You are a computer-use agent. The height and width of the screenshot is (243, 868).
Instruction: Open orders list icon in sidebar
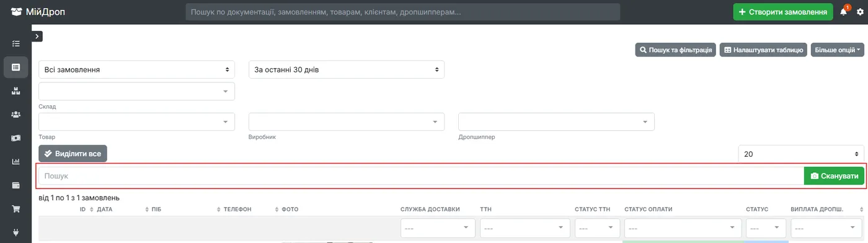[16, 67]
